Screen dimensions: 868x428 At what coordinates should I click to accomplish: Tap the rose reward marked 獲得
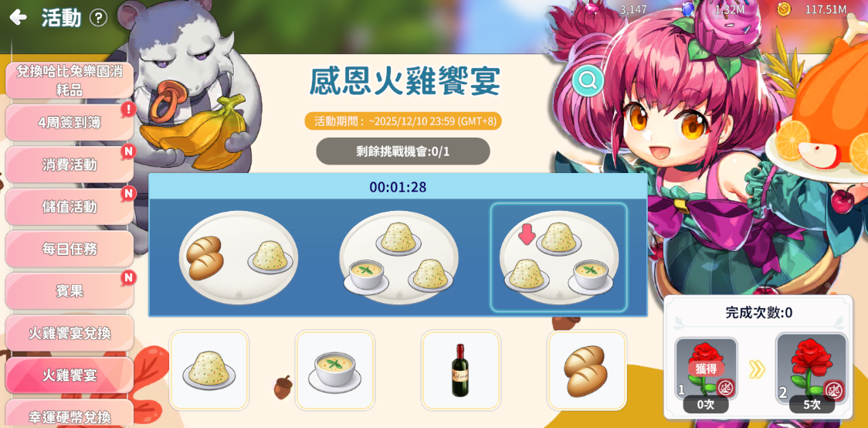pos(706,374)
